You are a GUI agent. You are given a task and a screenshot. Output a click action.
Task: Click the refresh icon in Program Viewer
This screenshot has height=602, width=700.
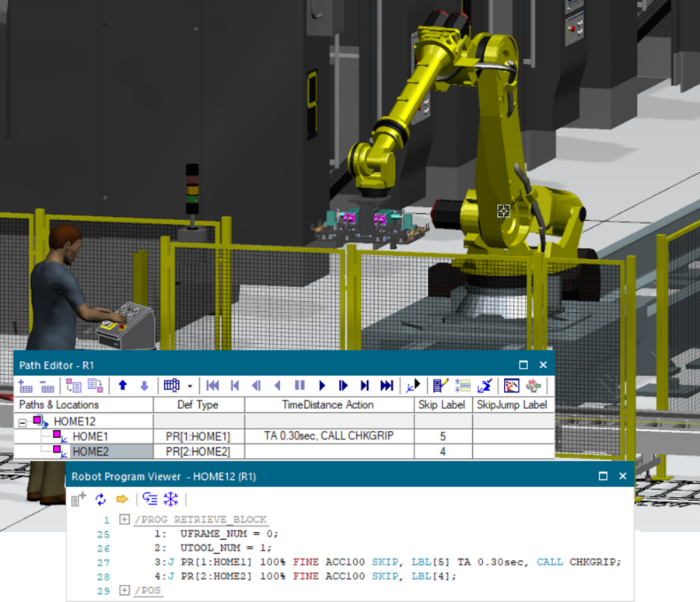tap(100, 499)
